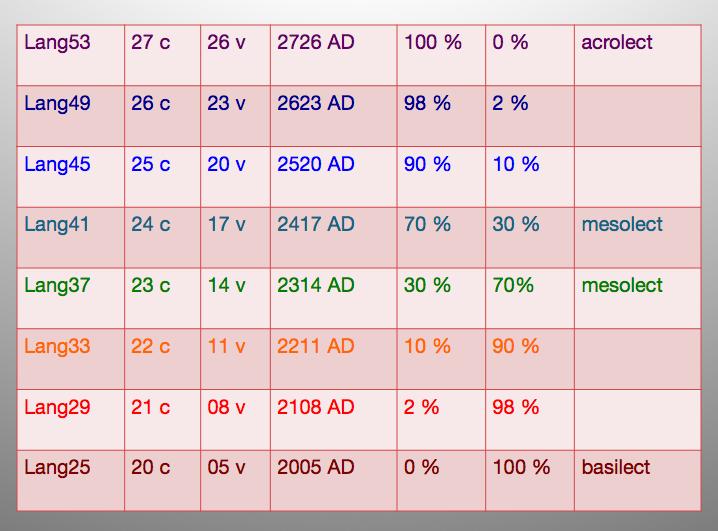Select the 08 v cell

click(x=226, y=407)
